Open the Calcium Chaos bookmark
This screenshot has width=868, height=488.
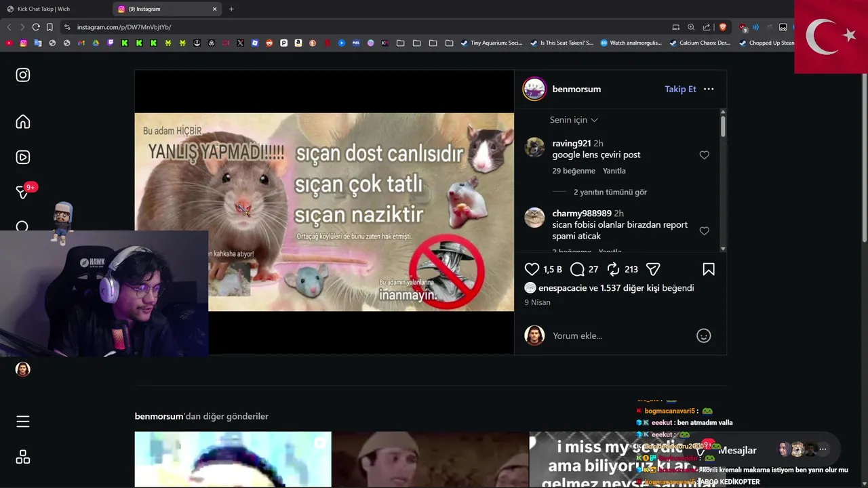[701, 43]
